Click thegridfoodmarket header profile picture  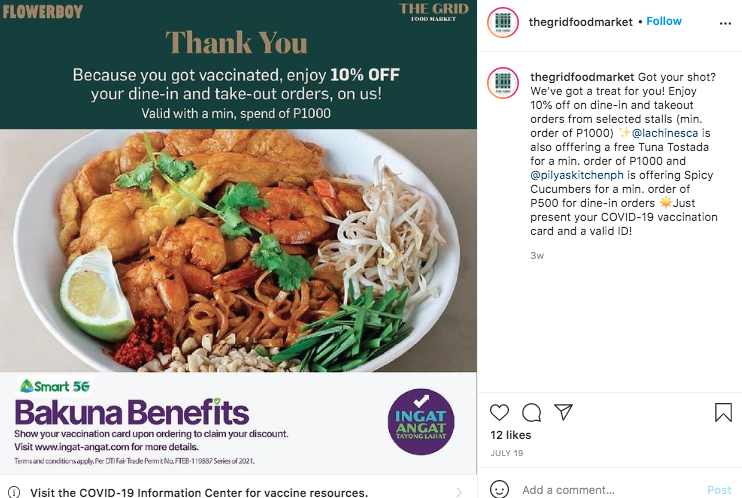click(503, 22)
